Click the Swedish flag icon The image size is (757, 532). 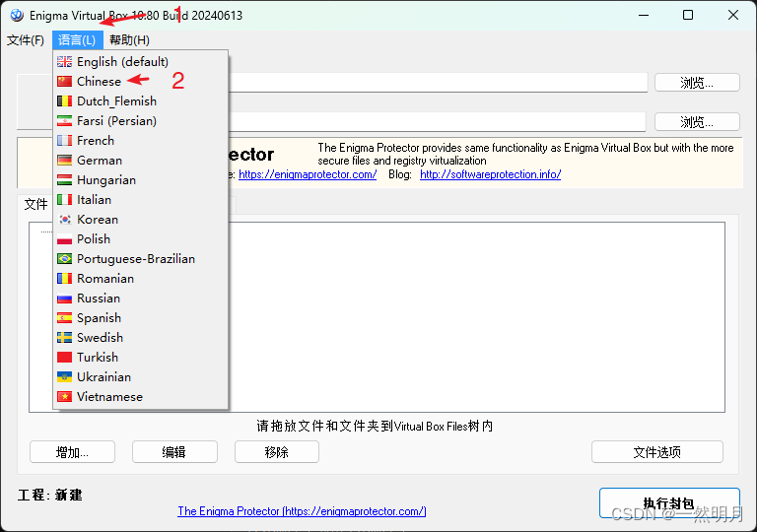click(x=64, y=338)
